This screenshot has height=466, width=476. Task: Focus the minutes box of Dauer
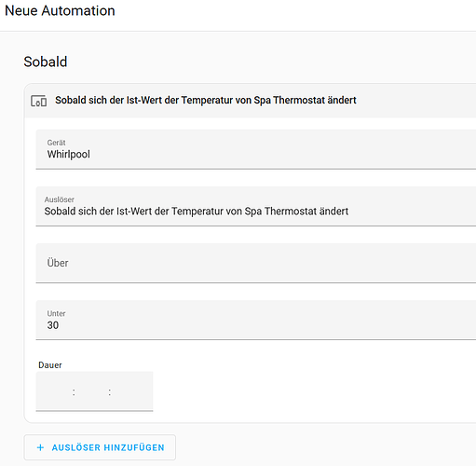[91, 391]
